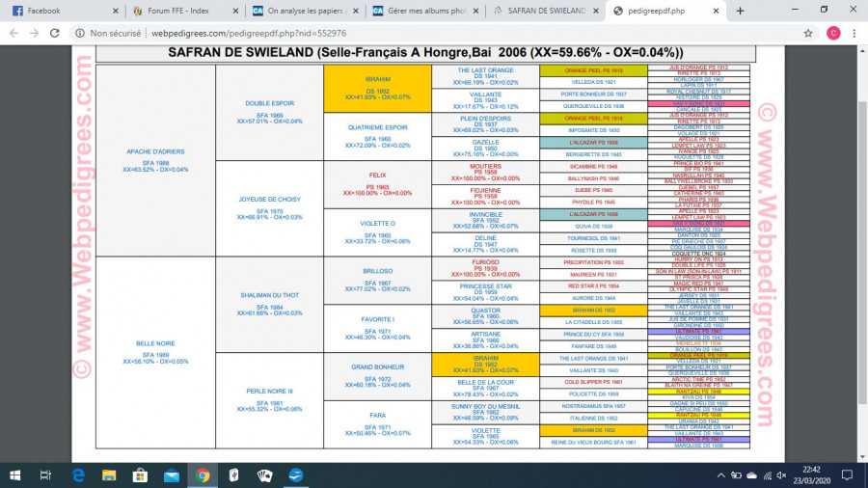Click SUNNY BOY DU MESNIL cell
Image resolution: width=868 pixels, height=488 pixels.
(485, 412)
